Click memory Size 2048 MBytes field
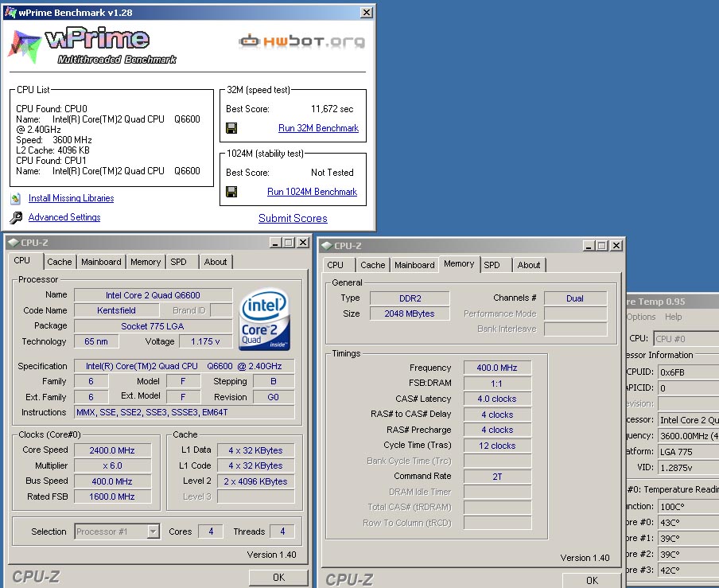This screenshot has width=719, height=588. click(x=410, y=313)
